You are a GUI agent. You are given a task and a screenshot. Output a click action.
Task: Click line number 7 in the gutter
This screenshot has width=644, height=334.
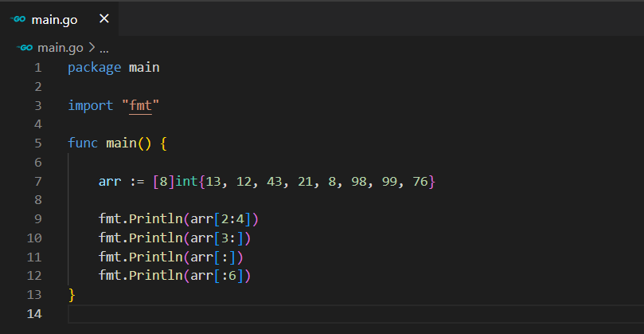(37, 182)
